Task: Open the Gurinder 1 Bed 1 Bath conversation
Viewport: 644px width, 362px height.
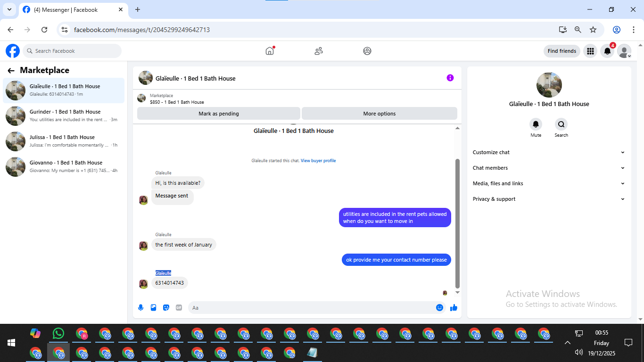Action: pos(64,115)
